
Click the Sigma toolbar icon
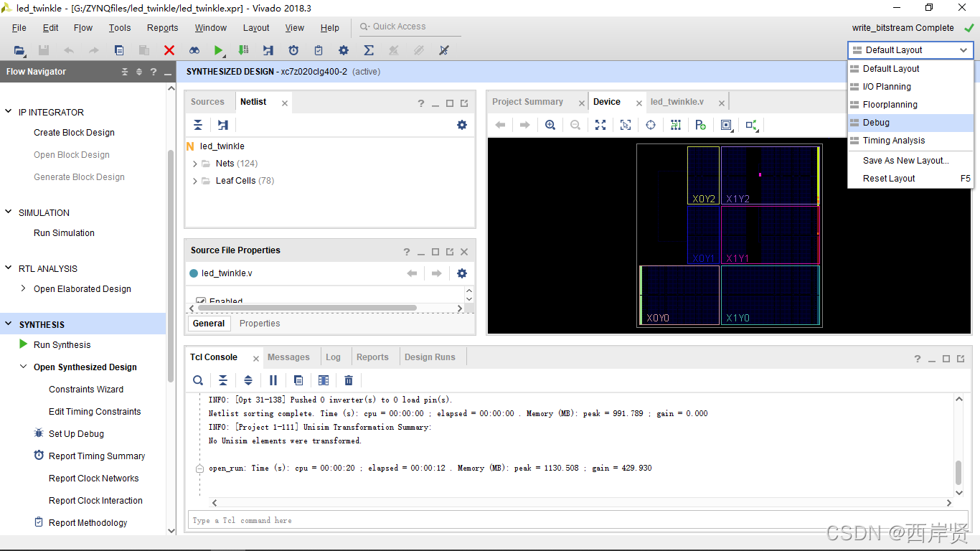point(369,50)
